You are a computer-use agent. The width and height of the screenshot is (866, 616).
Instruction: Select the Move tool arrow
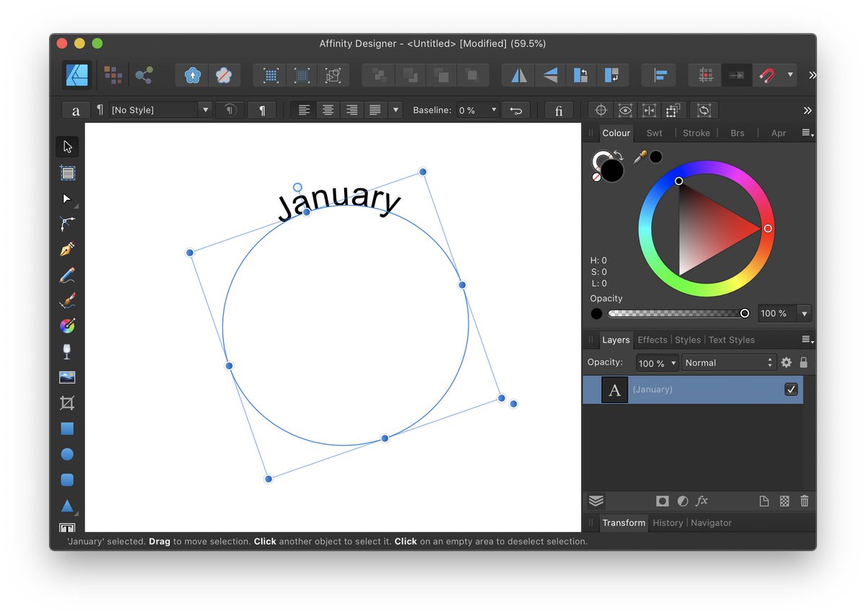click(x=67, y=147)
